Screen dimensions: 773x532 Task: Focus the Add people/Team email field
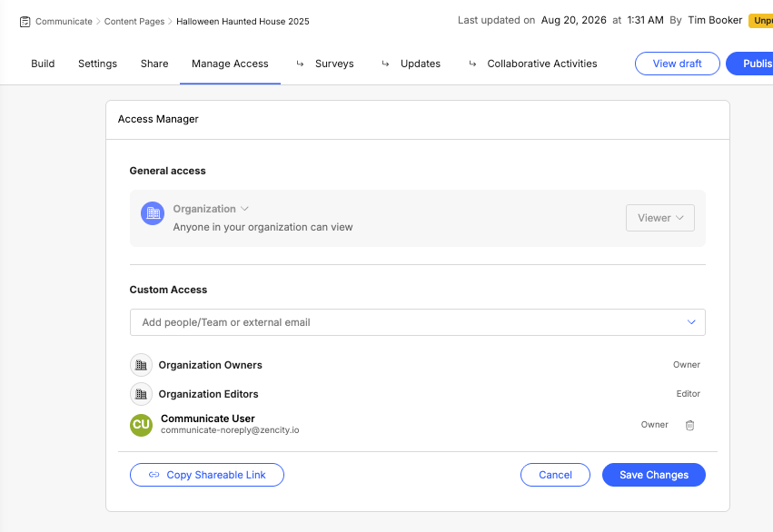(418, 322)
